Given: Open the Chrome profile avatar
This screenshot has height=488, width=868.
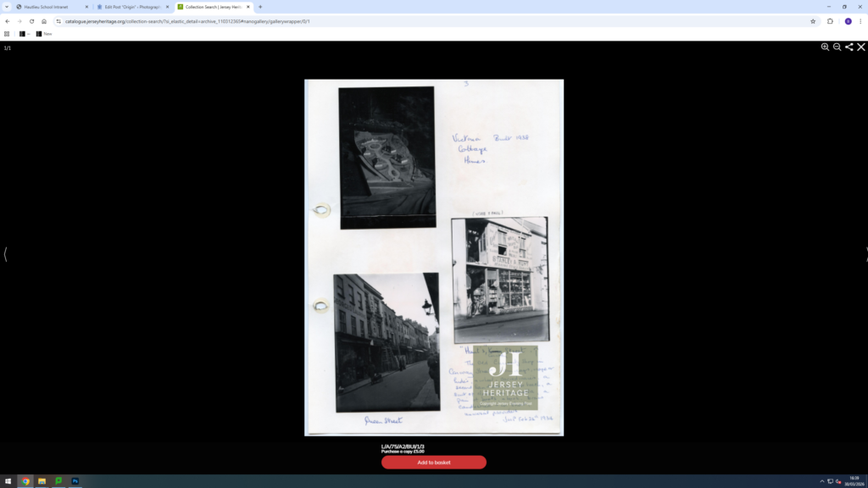Looking at the screenshot, I should click(x=848, y=21).
